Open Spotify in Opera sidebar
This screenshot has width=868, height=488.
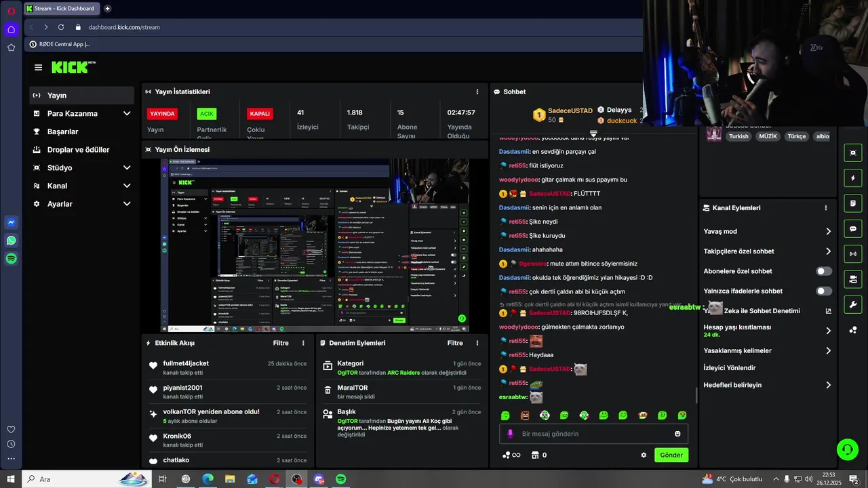click(x=12, y=258)
